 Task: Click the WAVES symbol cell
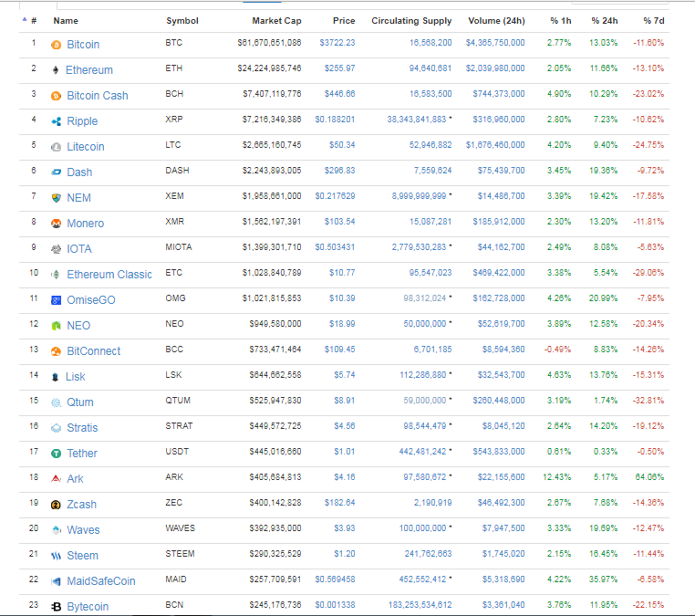click(x=181, y=528)
